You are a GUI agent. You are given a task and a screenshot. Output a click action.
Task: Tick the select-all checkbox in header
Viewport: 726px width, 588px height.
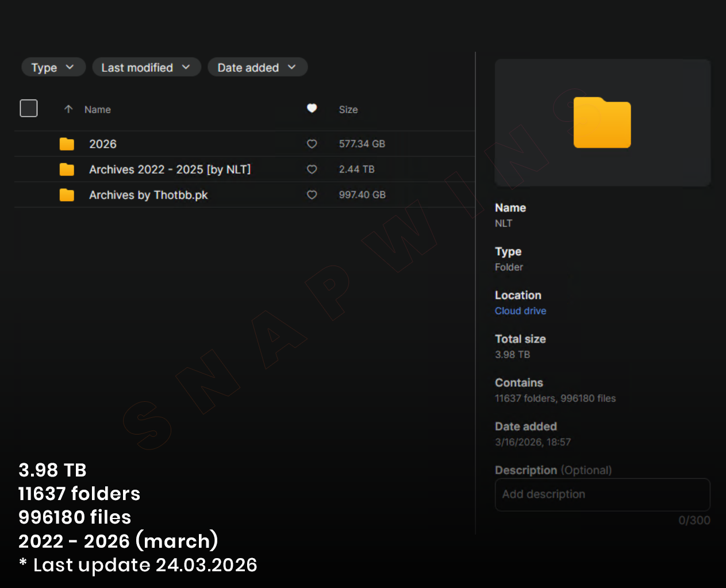pyautogui.click(x=29, y=108)
